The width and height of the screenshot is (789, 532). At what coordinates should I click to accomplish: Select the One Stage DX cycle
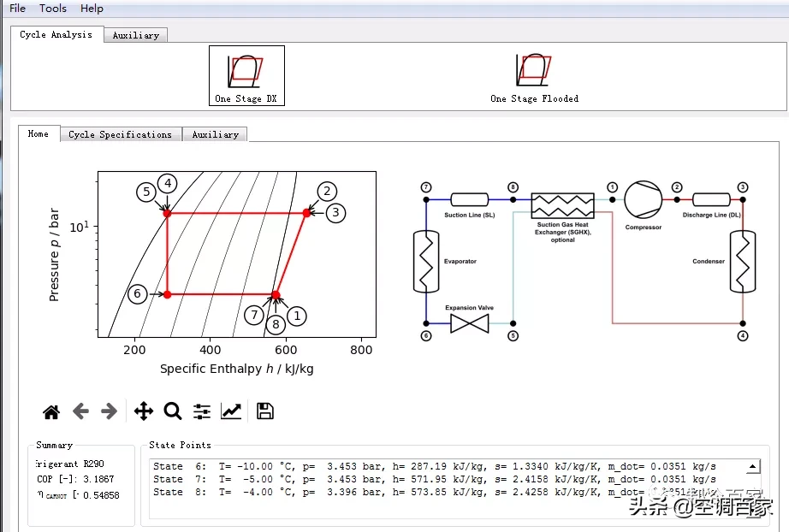(x=246, y=75)
